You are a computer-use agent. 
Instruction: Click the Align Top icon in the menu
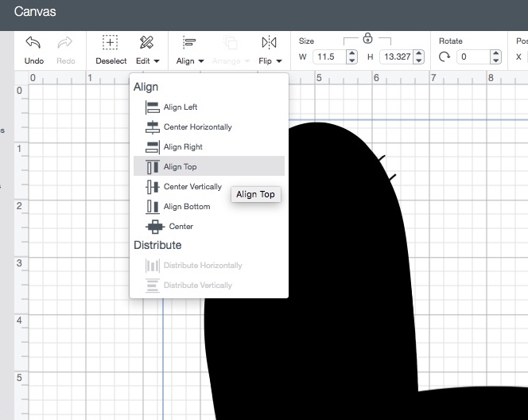click(152, 167)
